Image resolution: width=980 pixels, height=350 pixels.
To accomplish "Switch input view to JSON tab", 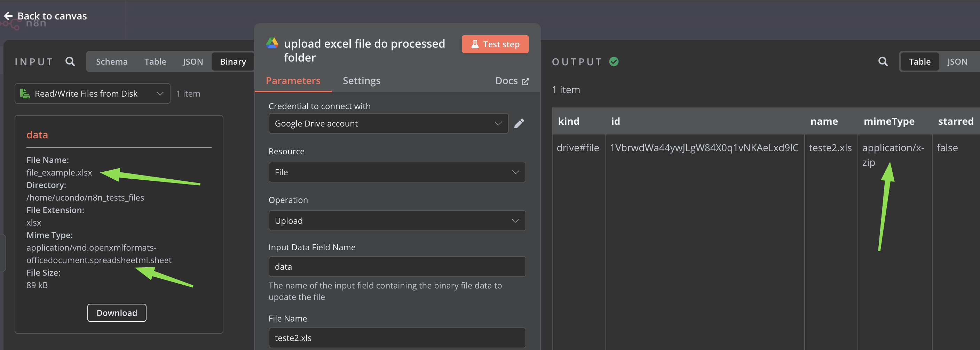I will pyautogui.click(x=192, y=62).
